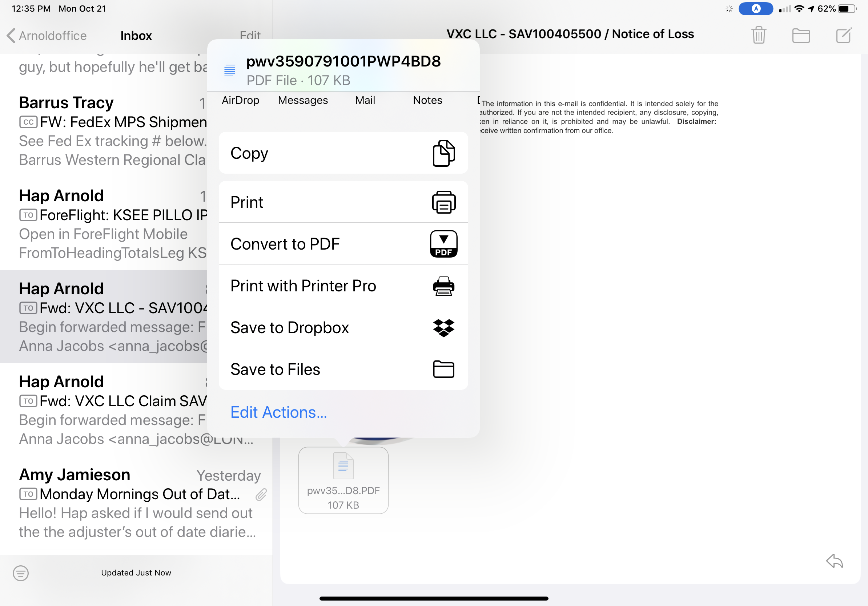Viewport: 868px width, 606px height.
Task: Tap the Dropbox logo in the share sheet
Action: click(444, 327)
